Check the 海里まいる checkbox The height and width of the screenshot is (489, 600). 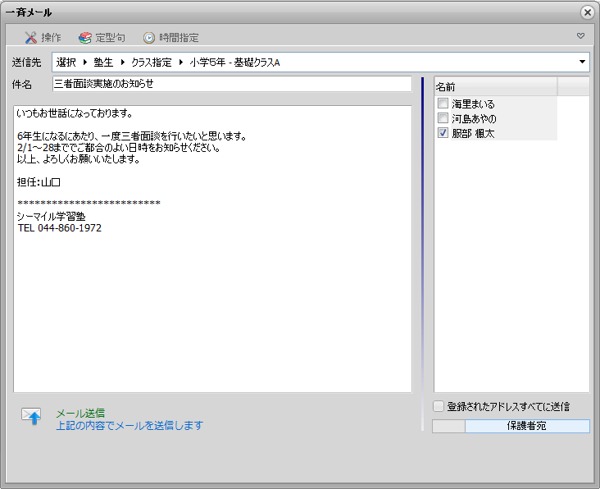(x=443, y=103)
